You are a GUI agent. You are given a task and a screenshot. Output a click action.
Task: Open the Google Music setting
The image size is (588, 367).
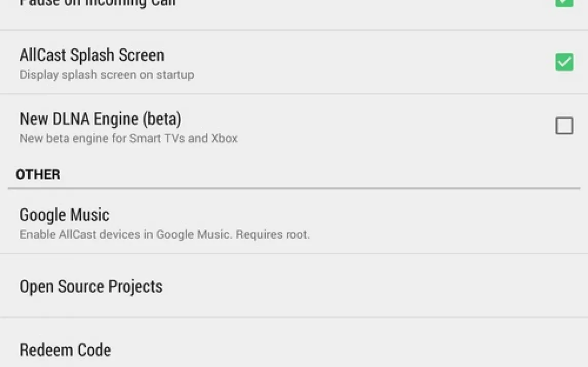[x=65, y=215]
